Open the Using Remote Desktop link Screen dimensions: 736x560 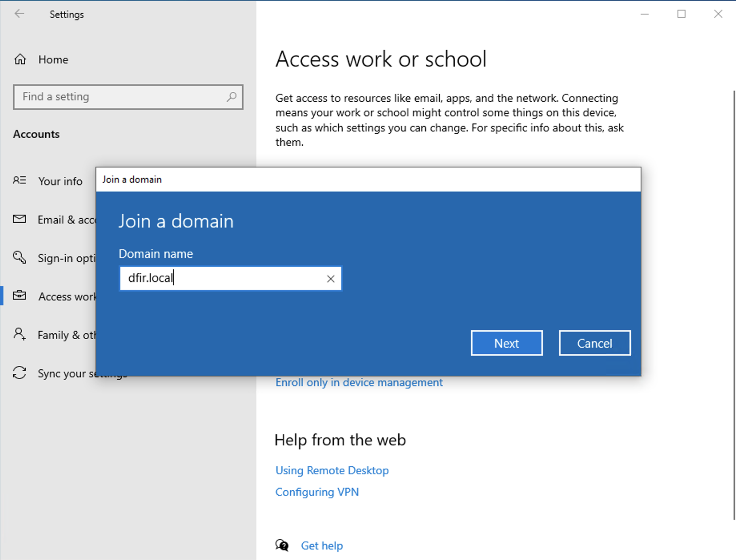pos(332,470)
